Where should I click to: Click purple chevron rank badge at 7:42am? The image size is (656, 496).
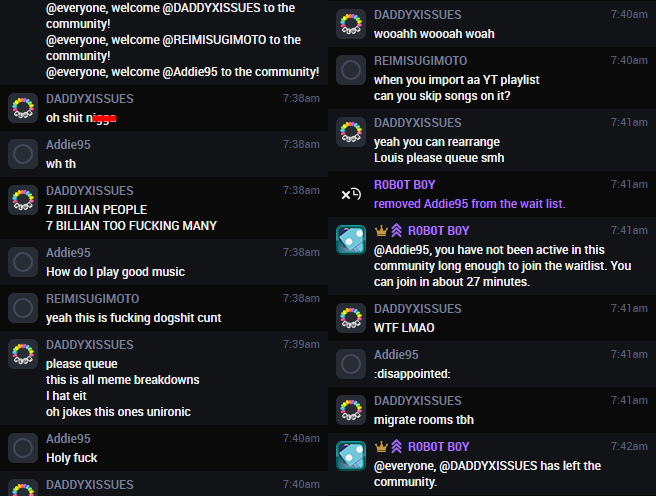click(x=397, y=447)
